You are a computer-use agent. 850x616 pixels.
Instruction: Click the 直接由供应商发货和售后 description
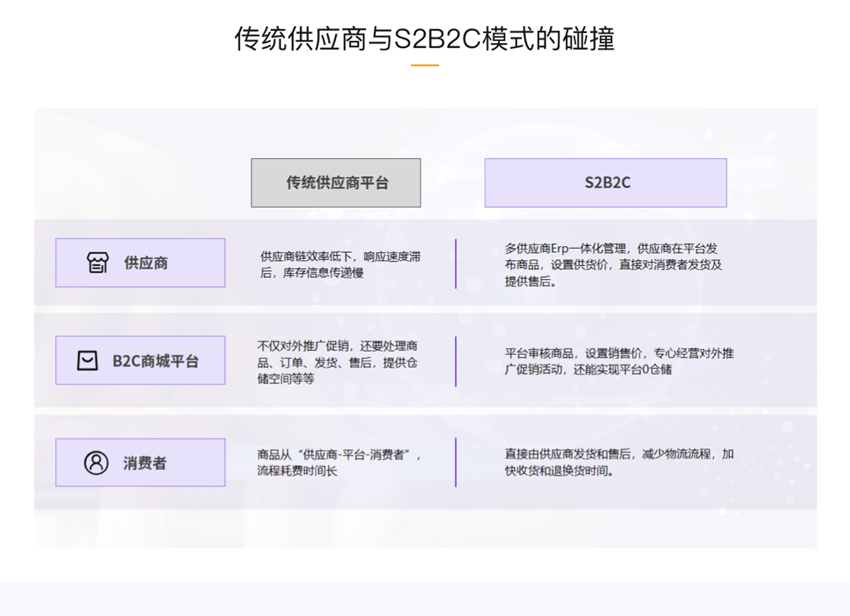619,463
